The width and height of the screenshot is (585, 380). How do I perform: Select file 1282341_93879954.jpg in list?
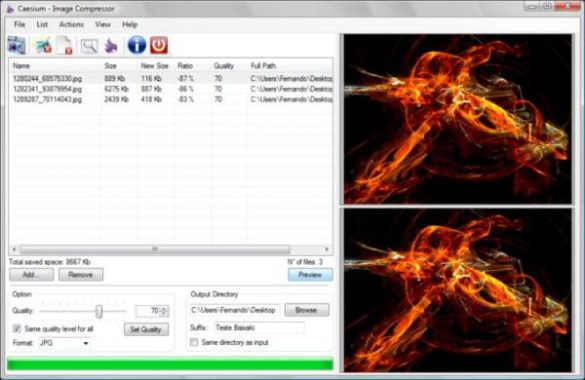point(47,89)
